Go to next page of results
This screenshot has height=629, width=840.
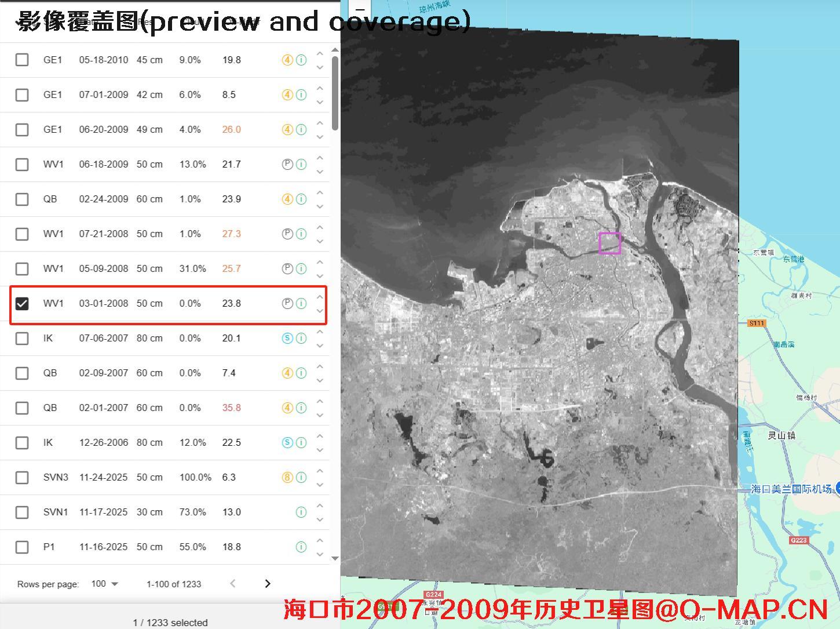point(267,584)
